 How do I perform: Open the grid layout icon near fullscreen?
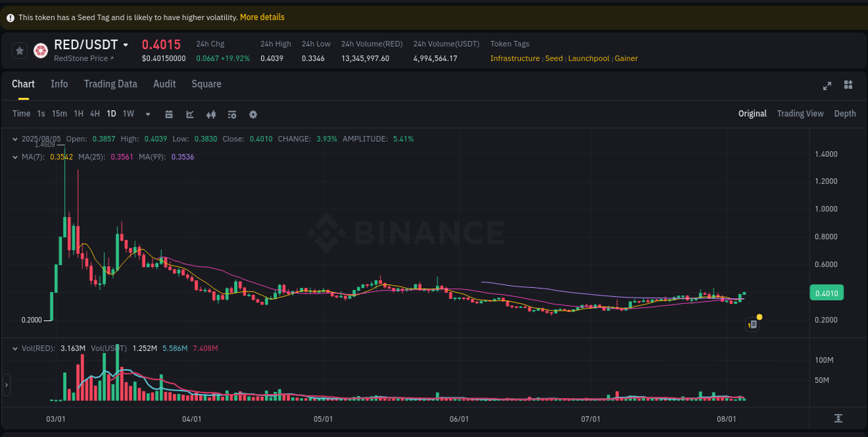[x=848, y=85]
